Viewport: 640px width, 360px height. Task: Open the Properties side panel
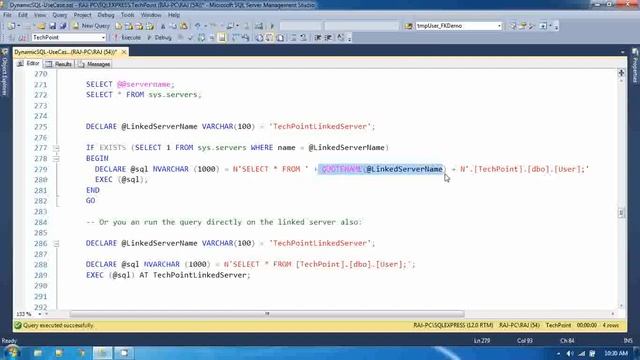coord(635,66)
